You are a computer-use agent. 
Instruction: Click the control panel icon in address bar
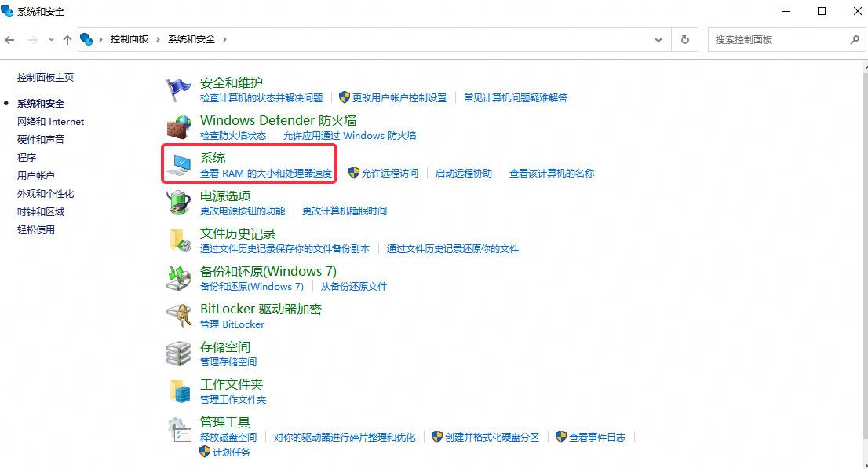click(86, 39)
